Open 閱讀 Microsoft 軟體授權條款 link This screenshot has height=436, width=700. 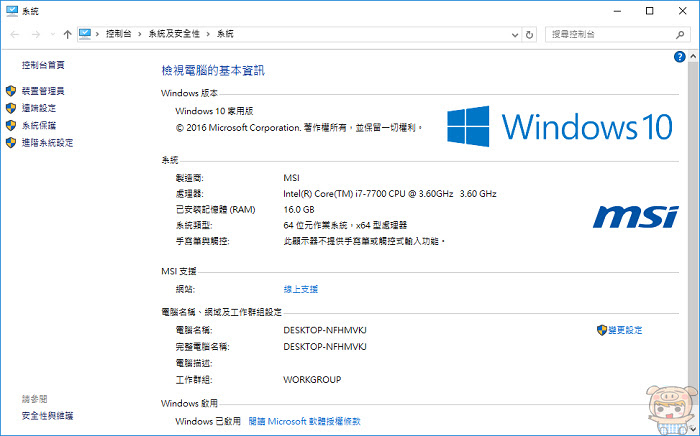[304, 421]
